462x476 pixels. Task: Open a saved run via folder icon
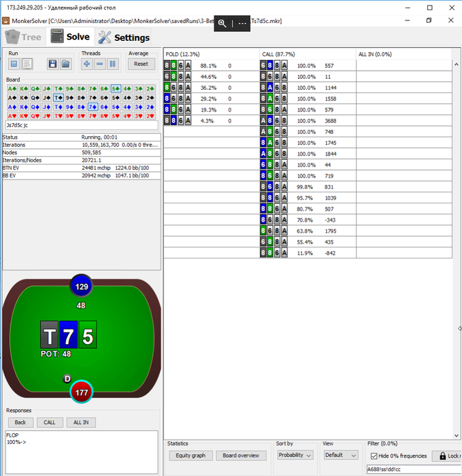pos(65,64)
